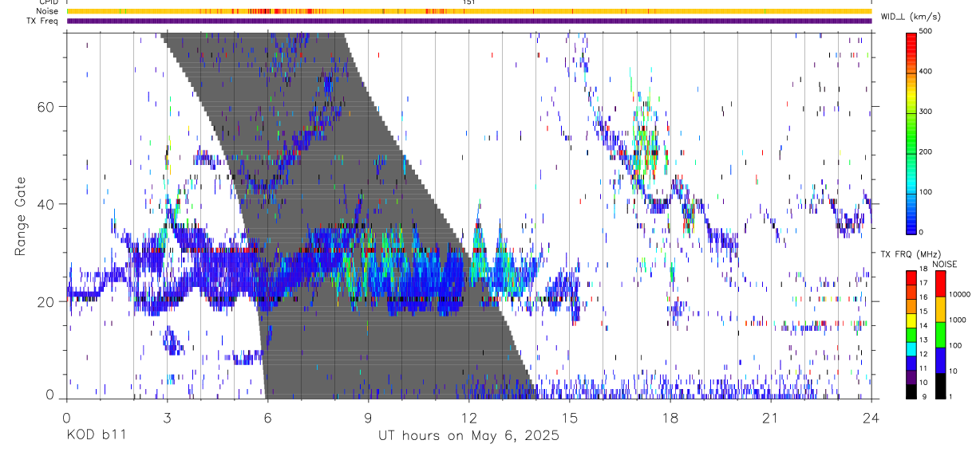Viewport: 980px width, 452px height.
Task: Select the UT hour 18 tick label
Action: (x=670, y=418)
